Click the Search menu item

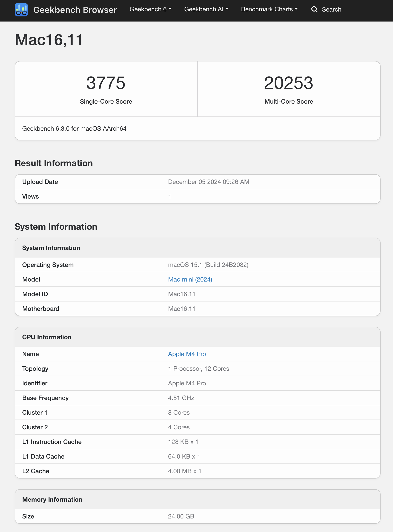coord(331,9)
